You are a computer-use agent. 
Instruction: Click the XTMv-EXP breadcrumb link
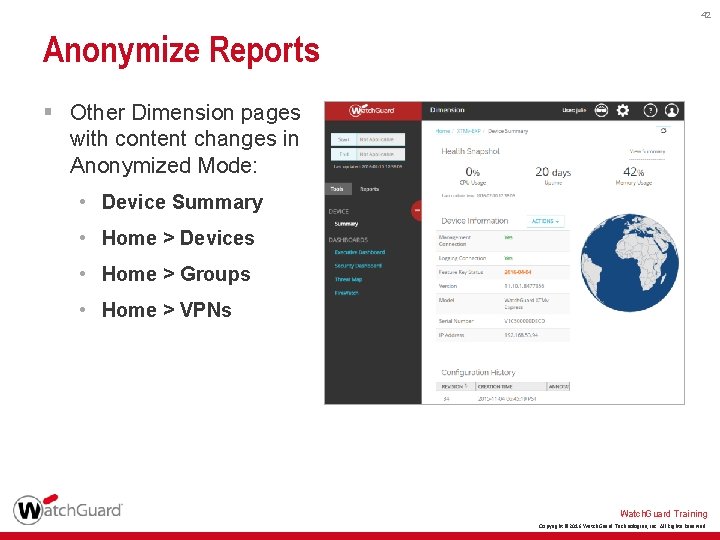point(468,131)
